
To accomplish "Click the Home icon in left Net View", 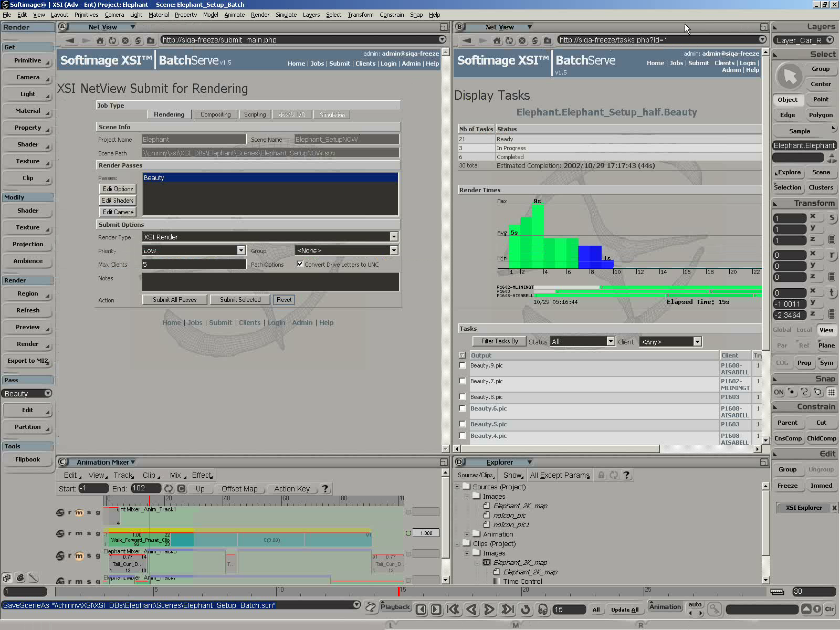I will click(100, 40).
